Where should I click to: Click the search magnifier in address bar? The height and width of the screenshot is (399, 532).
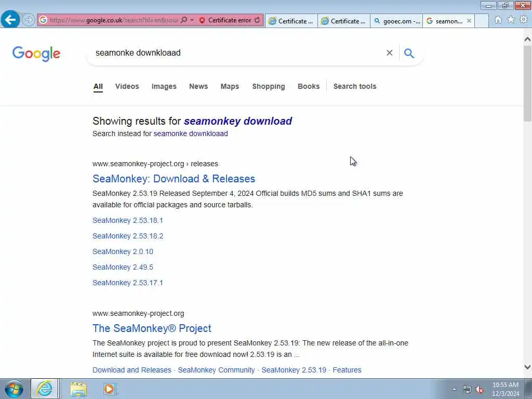[x=183, y=20]
